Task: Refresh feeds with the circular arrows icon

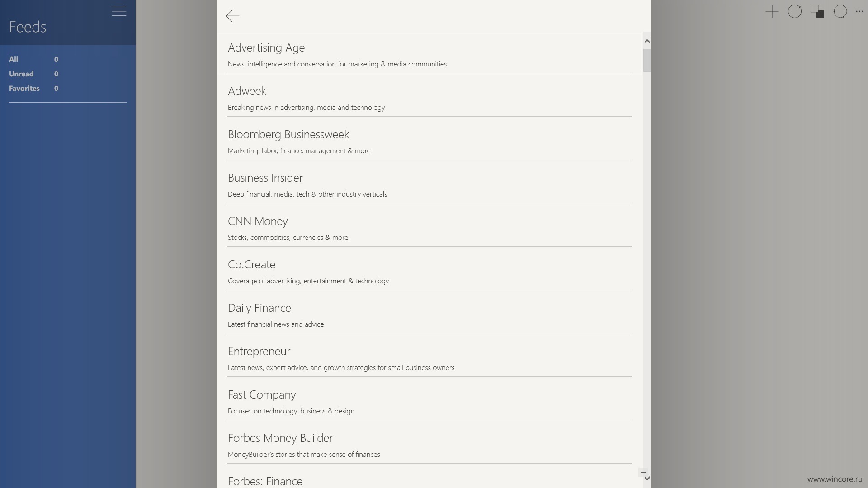Action: (x=795, y=11)
